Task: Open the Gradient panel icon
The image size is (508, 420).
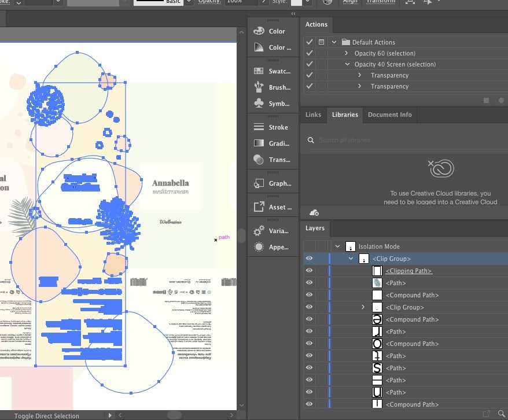Action: pyautogui.click(x=259, y=143)
